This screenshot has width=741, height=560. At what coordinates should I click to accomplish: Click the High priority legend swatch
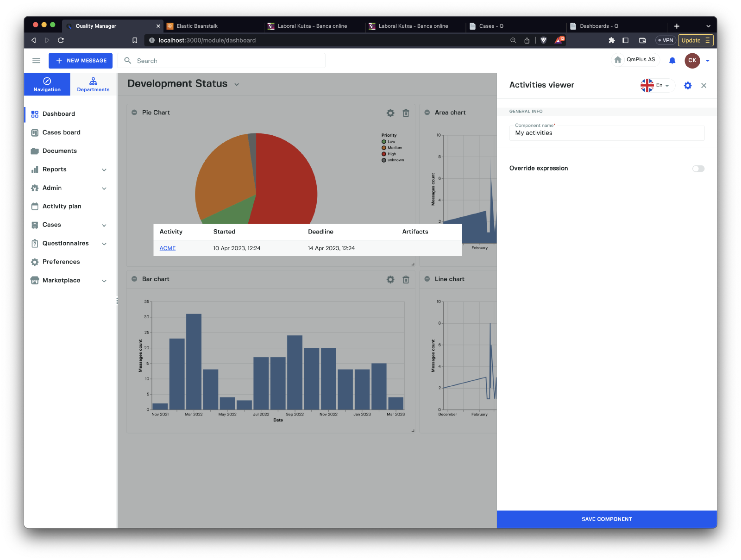(x=384, y=154)
